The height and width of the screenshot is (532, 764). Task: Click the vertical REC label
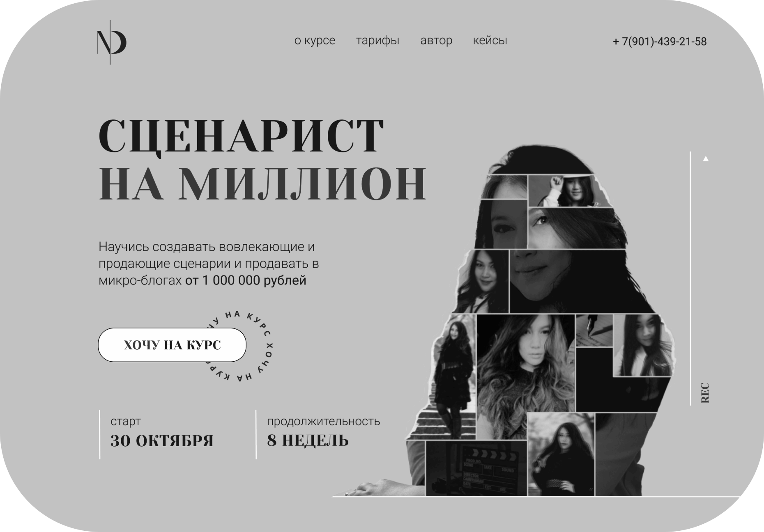coord(705,393)
